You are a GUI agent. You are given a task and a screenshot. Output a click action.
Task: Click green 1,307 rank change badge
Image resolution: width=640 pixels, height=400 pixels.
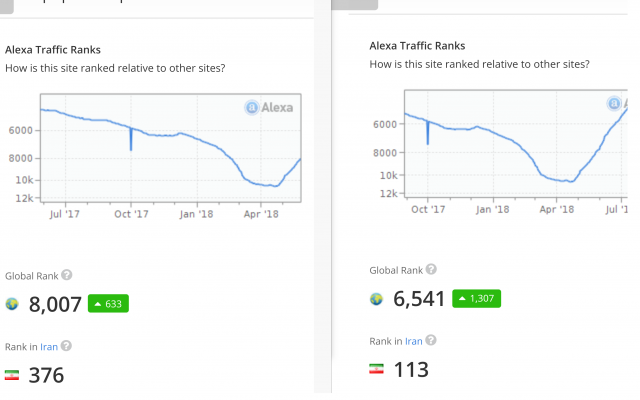[476, 298]
